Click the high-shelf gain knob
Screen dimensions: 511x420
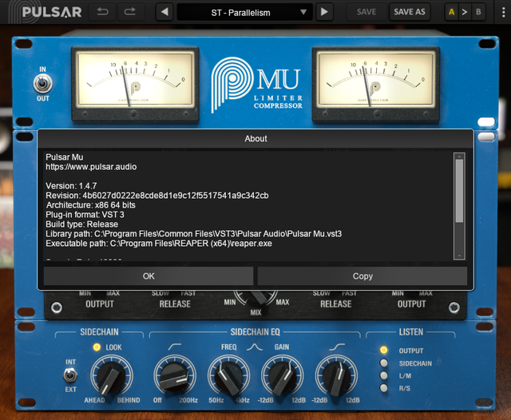tap(336, 376)
